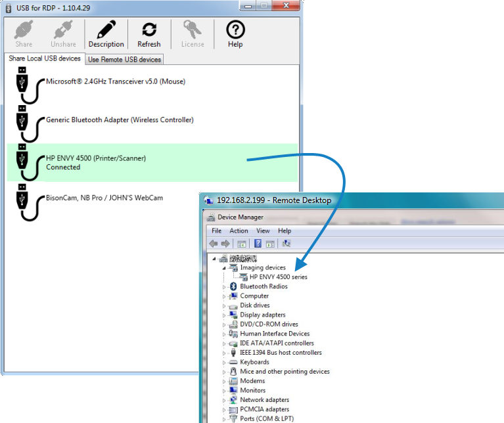The height and width of the screenshot is (423, 504).
Task: Refresh the USB device list
Action: tap(149, 33)
